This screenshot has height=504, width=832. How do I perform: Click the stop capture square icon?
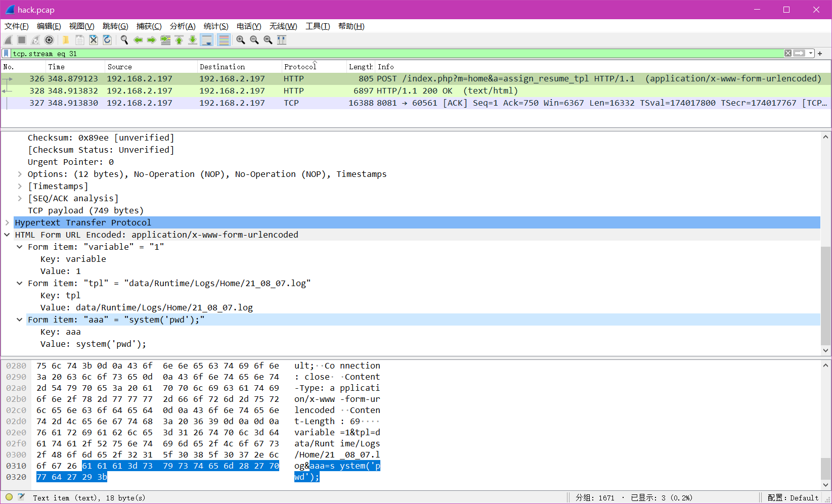[x=22, y=40]
